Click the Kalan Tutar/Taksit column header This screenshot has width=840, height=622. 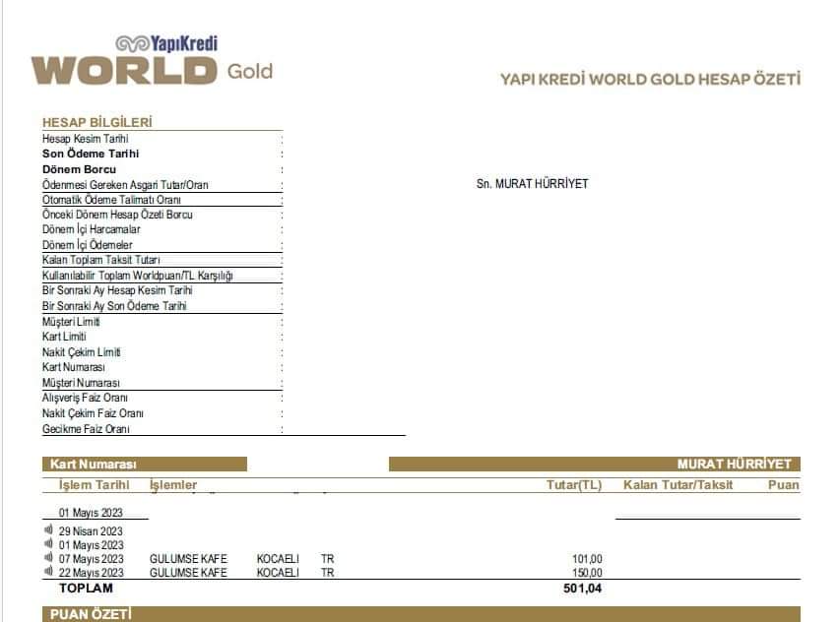[x=678, y=485]
